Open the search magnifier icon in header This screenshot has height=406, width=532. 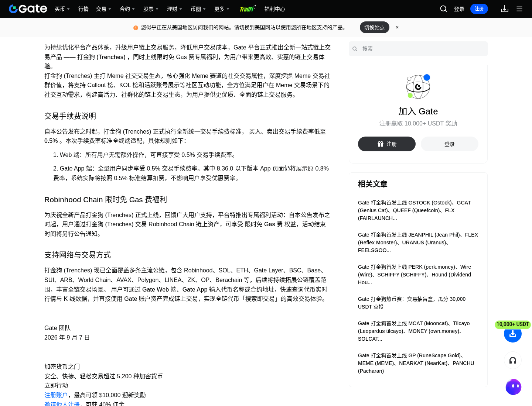444,9
